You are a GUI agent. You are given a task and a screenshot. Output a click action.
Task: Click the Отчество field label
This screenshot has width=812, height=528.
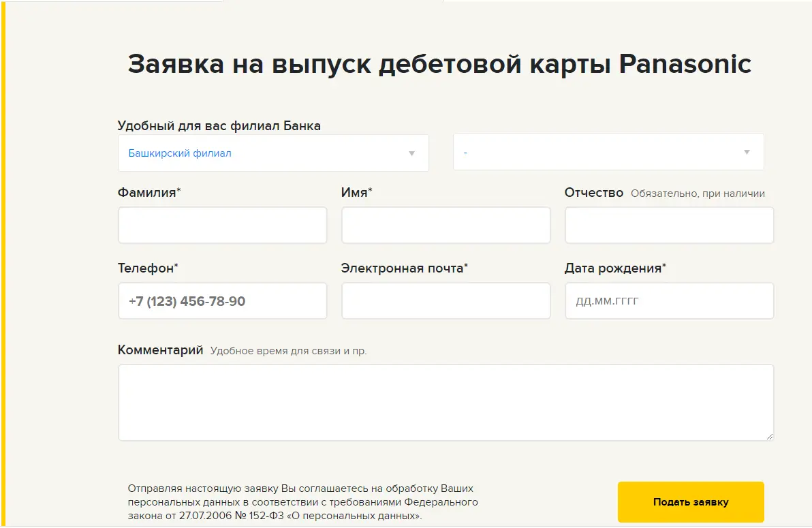pyautogui.click(x=593, y=193)
